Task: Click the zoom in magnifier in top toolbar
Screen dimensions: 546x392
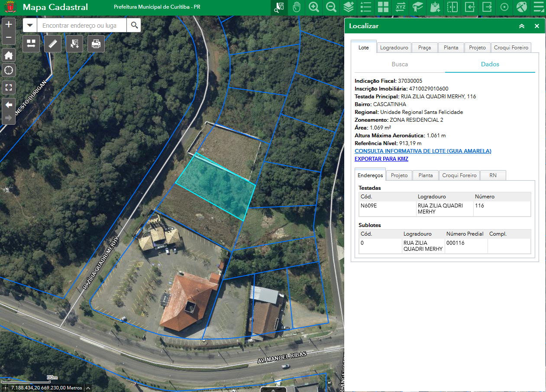Action: [314, 7]
